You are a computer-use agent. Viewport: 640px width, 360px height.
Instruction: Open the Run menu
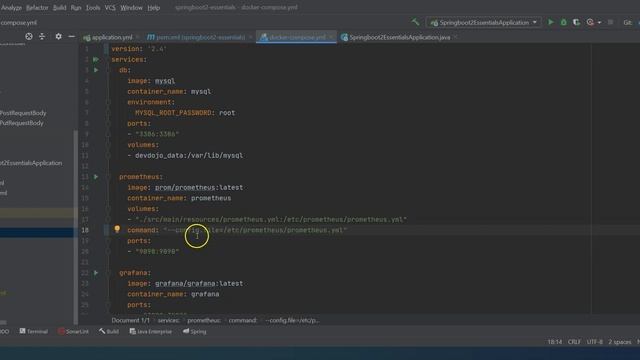(76, 7)
